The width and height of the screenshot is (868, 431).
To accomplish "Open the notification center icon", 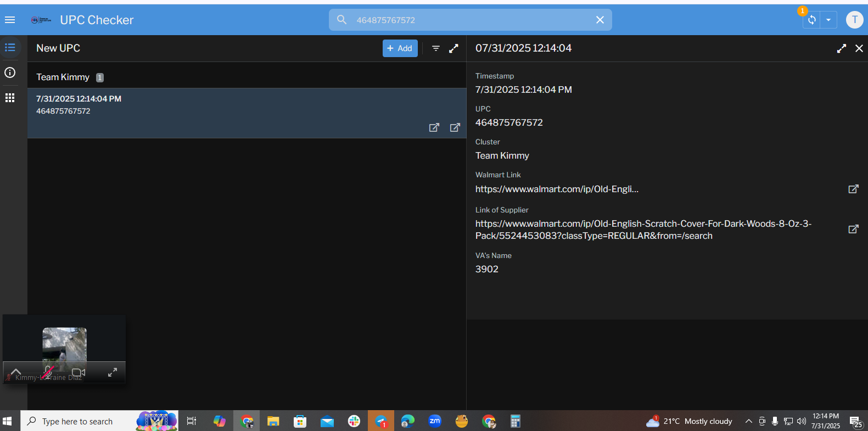I will point(855,421).
